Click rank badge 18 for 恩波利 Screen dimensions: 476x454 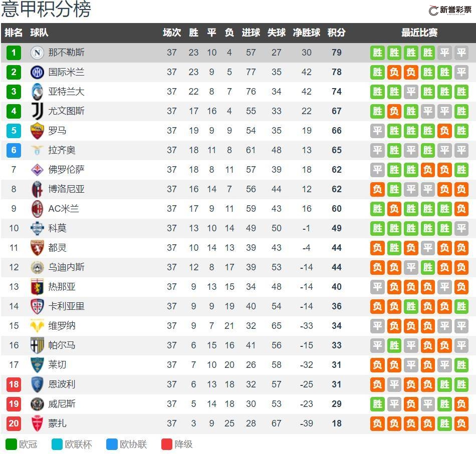(14, 384)
